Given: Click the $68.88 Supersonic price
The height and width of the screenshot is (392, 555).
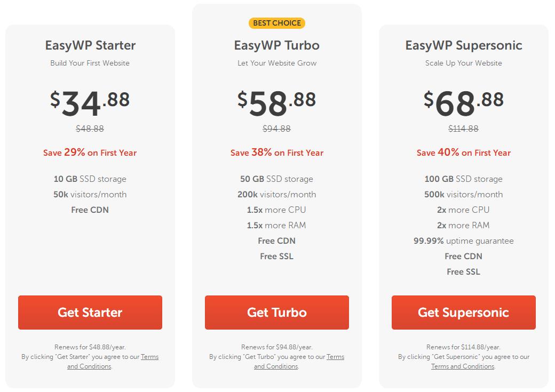Looking at the screenshot, I should tap(463, 102).
